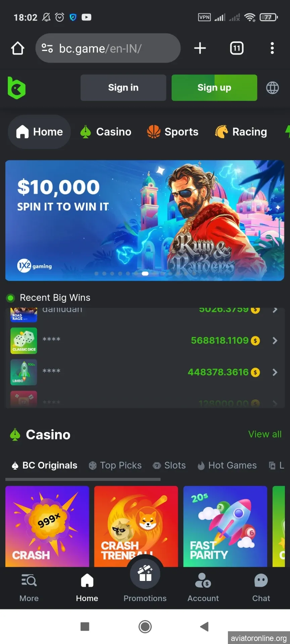Tap the BC.Game green logo
The height and width of the screenshot is (644, 290).
(16, 88)
